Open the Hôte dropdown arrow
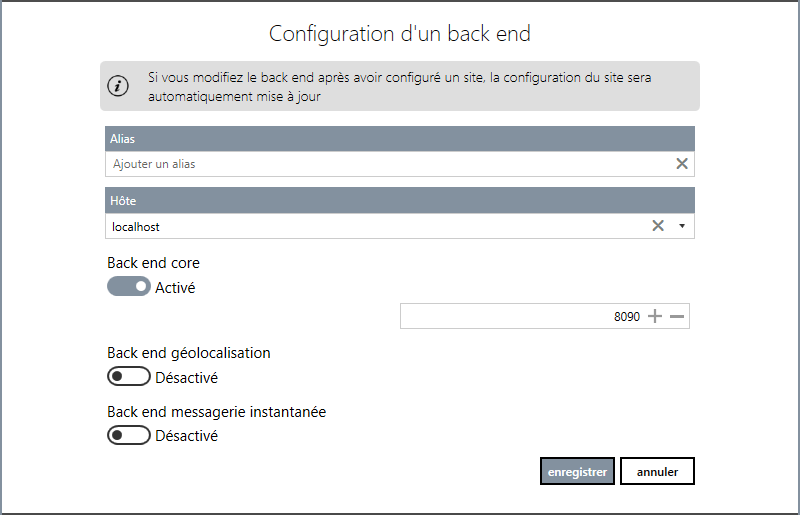 click(x=682, y=226)
